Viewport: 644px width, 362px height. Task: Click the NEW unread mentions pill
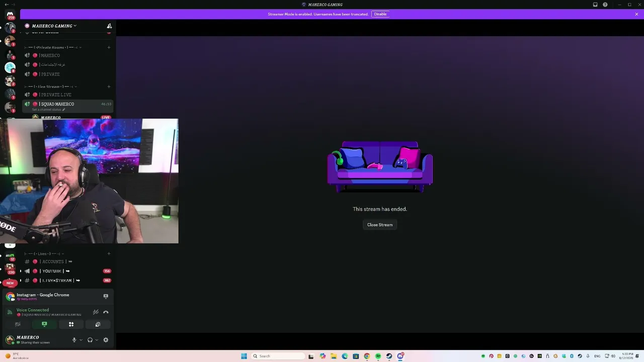10,283
